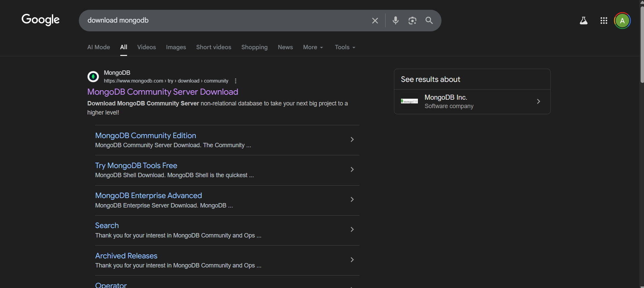Open the Tools dropdown
644x288 pixels.
(345, 47)
